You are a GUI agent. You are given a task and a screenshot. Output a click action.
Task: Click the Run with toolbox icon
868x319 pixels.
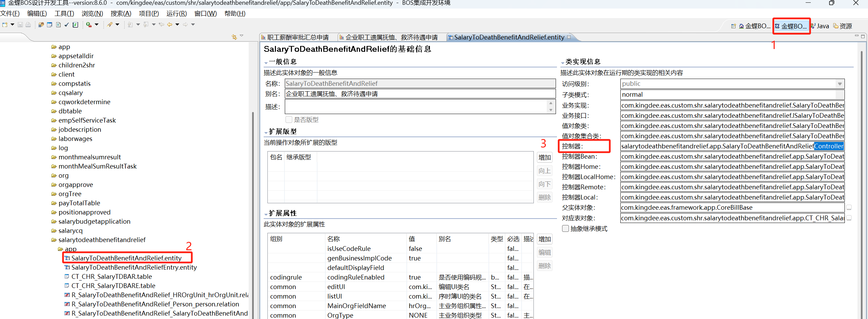[89, 25]
